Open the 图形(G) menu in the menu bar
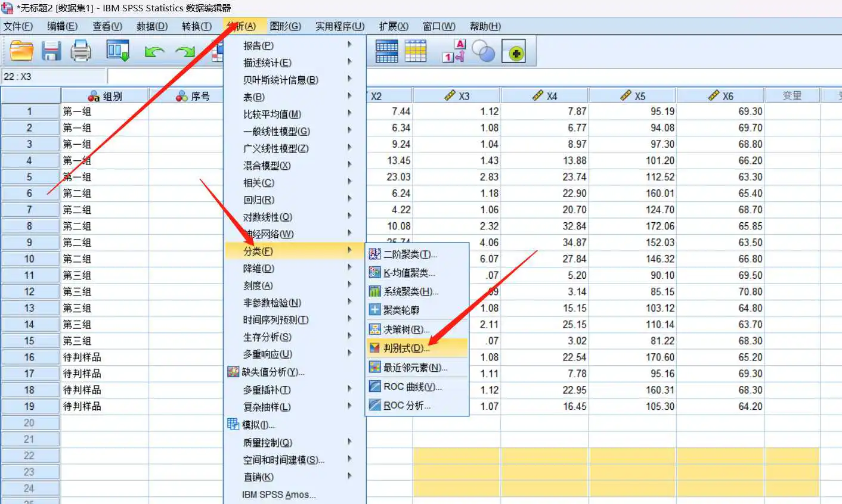Screen dimensions: 842x504 pyautogui.click(x=285, y=26)
